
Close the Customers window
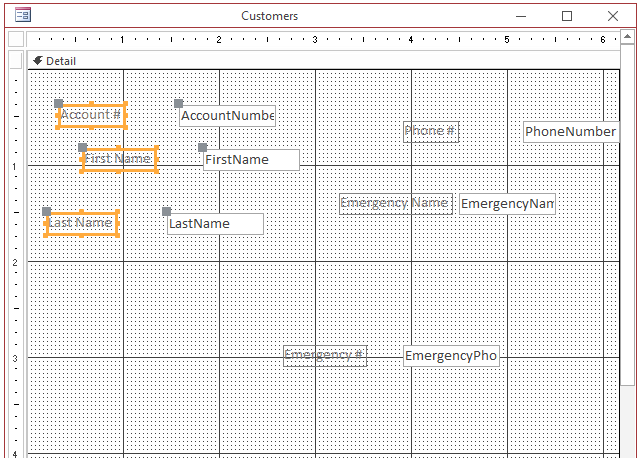point(613,16)
